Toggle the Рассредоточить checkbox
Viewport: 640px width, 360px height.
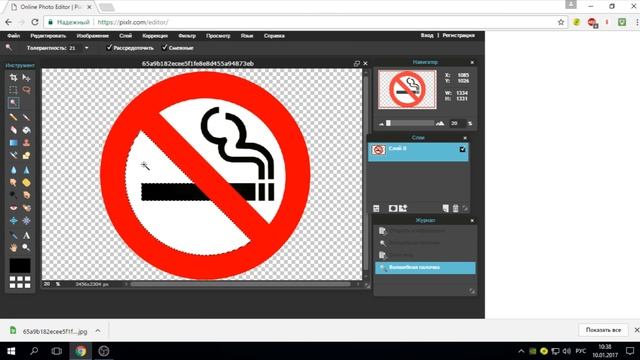(109, 48)
